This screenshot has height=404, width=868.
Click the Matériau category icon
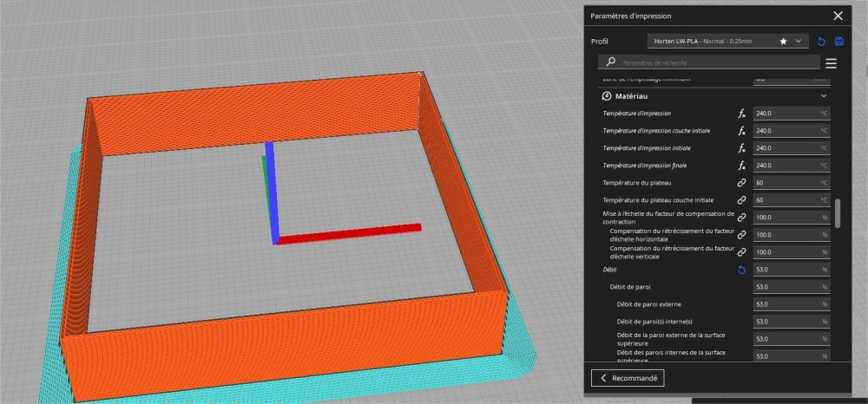click(606, 96)
